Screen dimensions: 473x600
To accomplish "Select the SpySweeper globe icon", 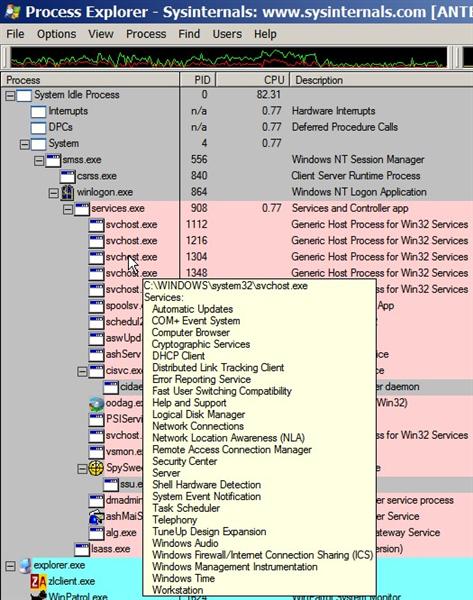I will point(96,468).
